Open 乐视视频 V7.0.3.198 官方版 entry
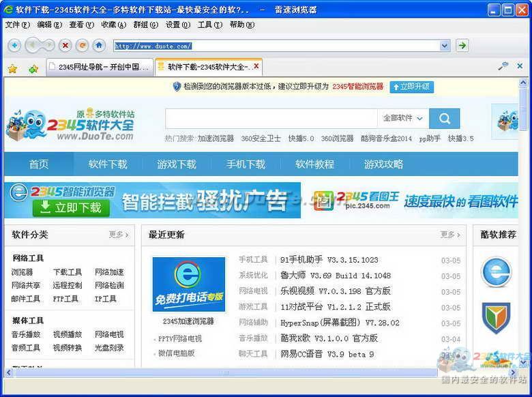 [x=336, y=291]
